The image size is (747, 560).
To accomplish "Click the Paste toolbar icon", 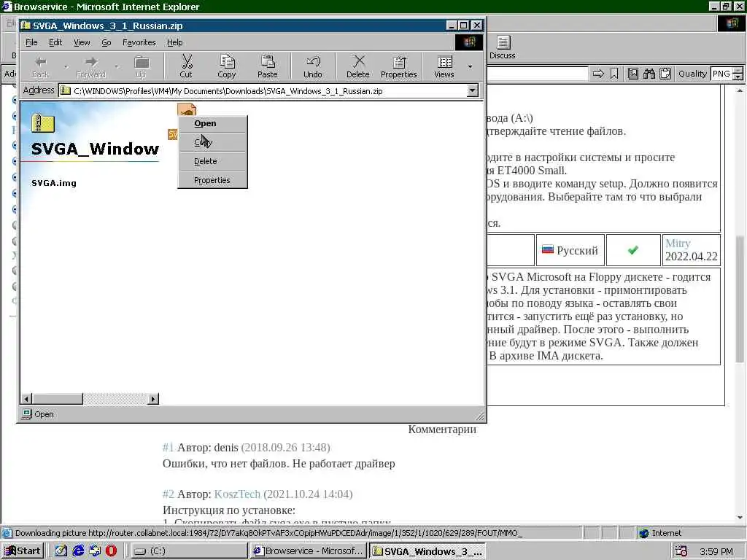I will [267, 66].
